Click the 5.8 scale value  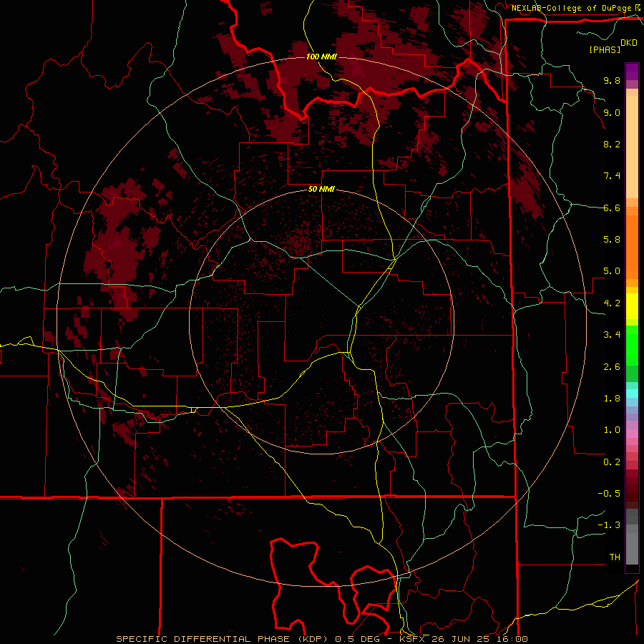click(612, 240)
